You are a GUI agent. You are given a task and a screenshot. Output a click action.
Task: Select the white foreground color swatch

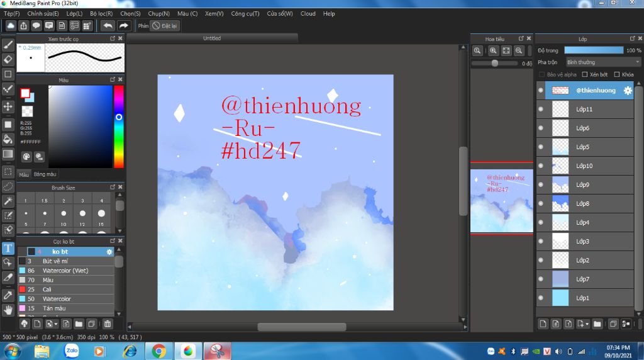[25, 93]
